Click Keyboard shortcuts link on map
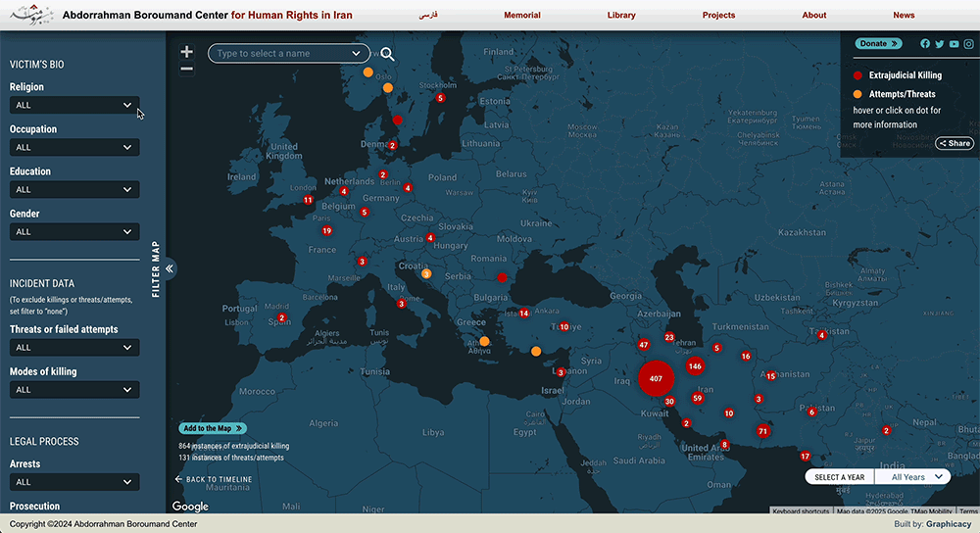 click(x=801, y=511)
